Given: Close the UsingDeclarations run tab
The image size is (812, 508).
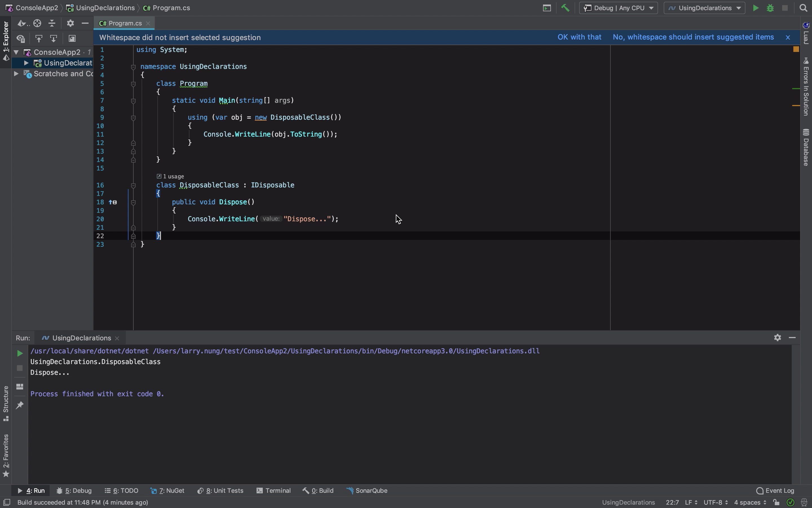Looking at the screenshot, I should [117, 338].
